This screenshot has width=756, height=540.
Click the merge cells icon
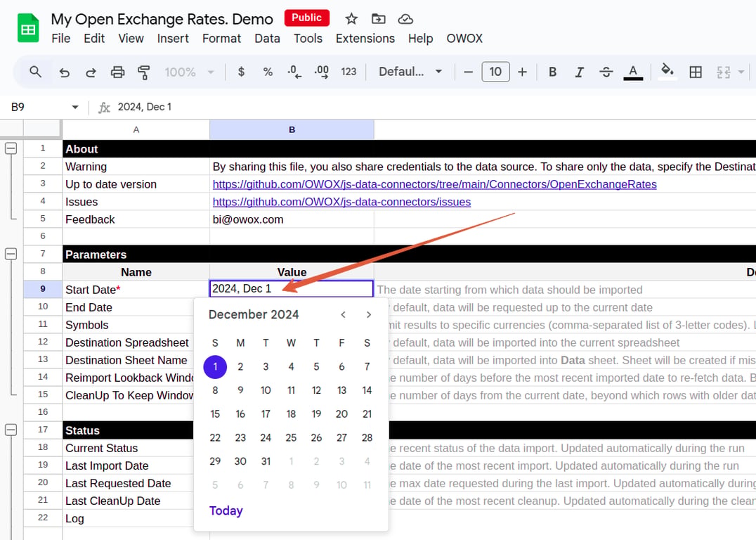(x=723, y=72)
